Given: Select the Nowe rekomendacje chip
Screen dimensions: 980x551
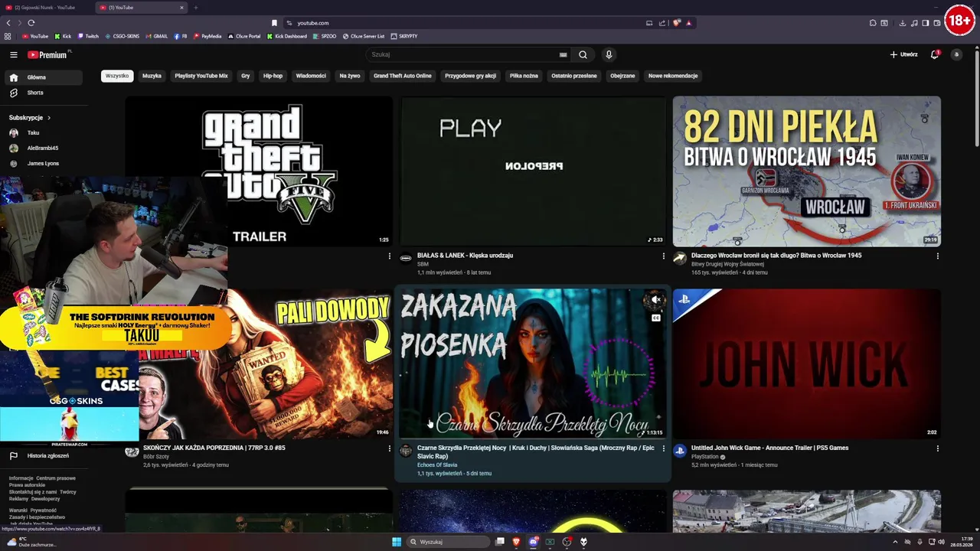Looking at the screenshot, I should [x=673, y=76].
